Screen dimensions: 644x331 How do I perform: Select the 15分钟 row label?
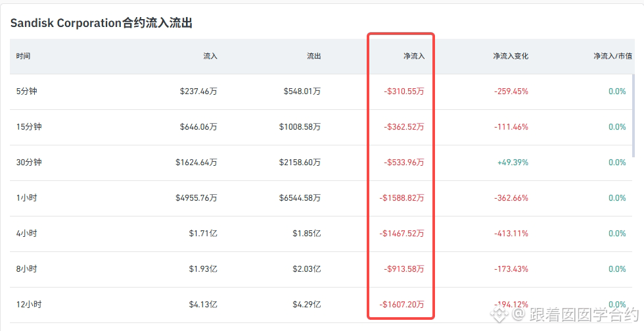click(29, 126)
